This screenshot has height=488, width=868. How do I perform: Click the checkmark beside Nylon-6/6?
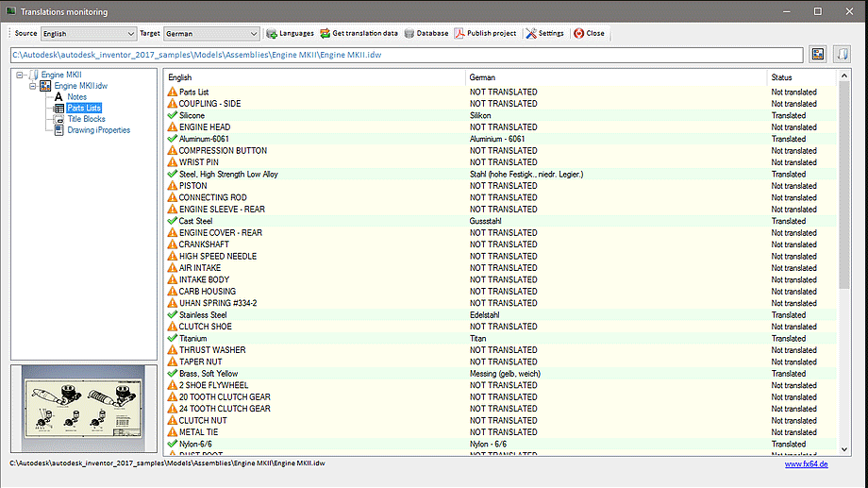(173, 444)
